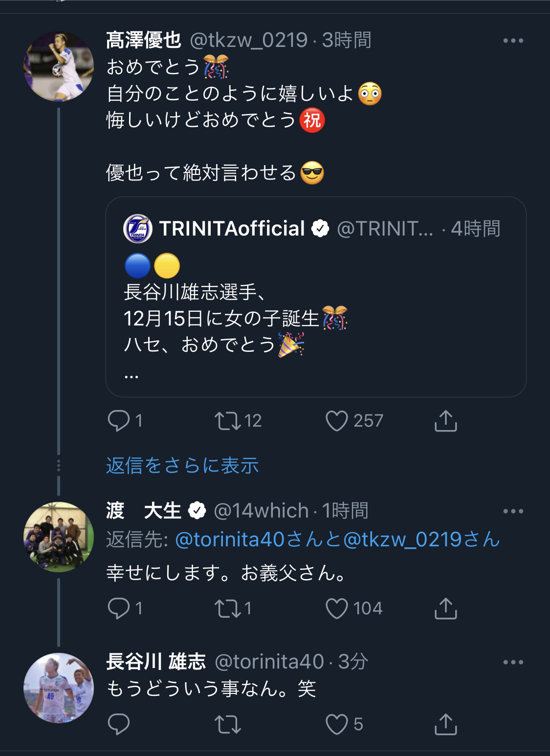Open more options for 髙澤優也's tweet
550x756 pixels.
click(513, 41)
